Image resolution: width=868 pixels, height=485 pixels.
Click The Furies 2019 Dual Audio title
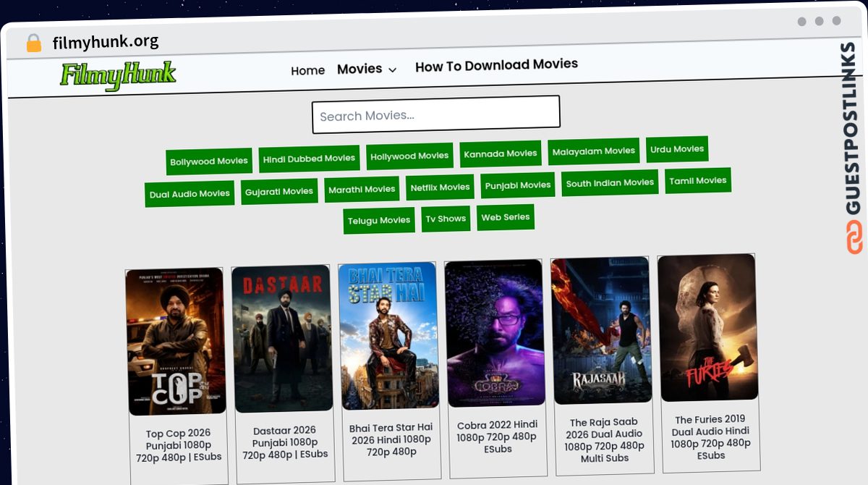710,437
